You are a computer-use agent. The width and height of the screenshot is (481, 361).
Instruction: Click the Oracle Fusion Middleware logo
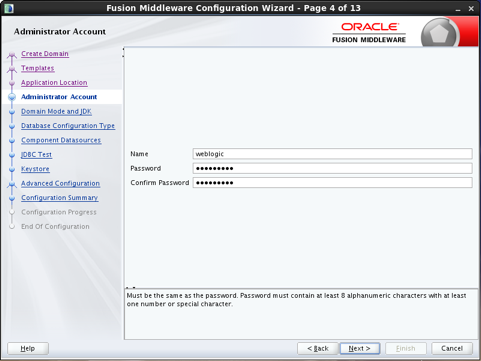[x=369, y=33]
